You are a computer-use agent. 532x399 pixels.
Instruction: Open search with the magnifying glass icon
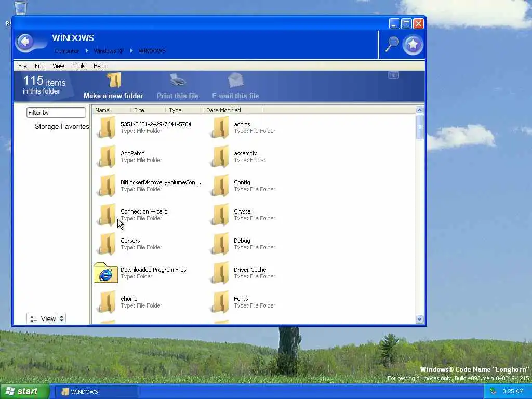pyautogui.click(x=392, y=44)
